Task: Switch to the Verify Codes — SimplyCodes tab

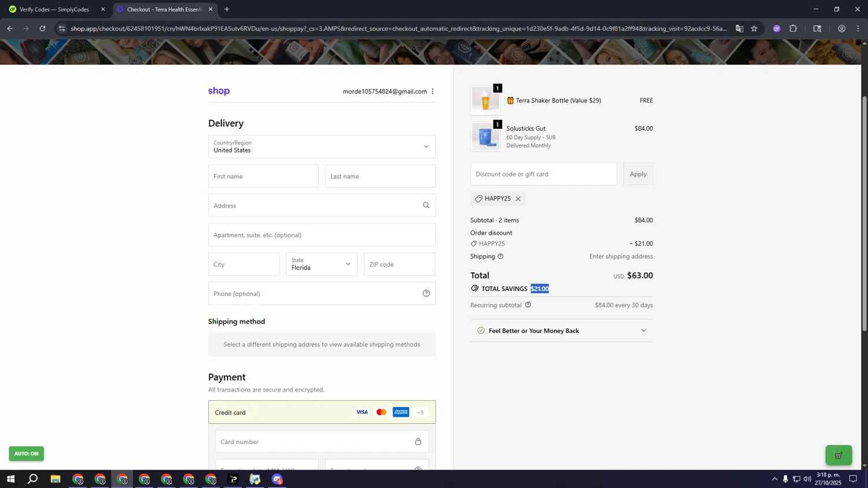Action: (x=55, y=9)
